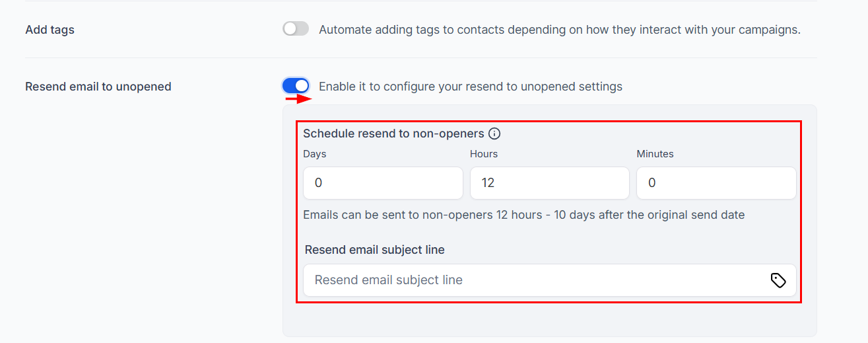Click the empty gray panel area below subject field
868x343 pixels.
pos(549,321)
